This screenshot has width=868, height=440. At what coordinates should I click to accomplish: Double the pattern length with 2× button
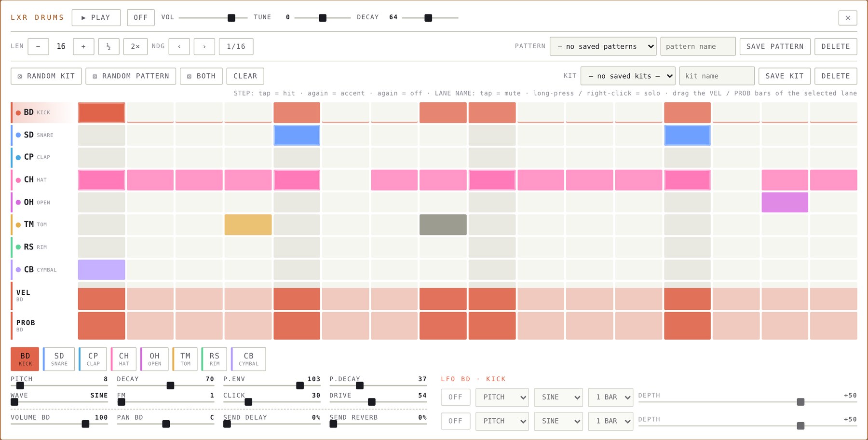[136, 46]
